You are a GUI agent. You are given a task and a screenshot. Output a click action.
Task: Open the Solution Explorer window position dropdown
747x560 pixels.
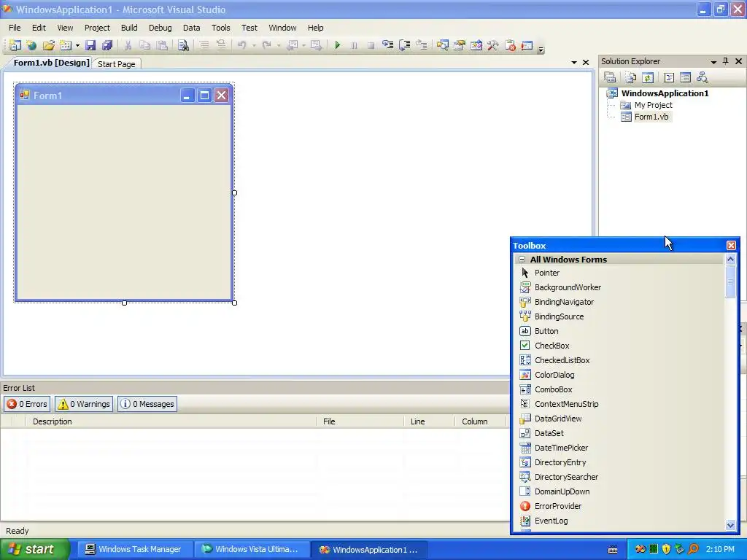pos(713,62)
